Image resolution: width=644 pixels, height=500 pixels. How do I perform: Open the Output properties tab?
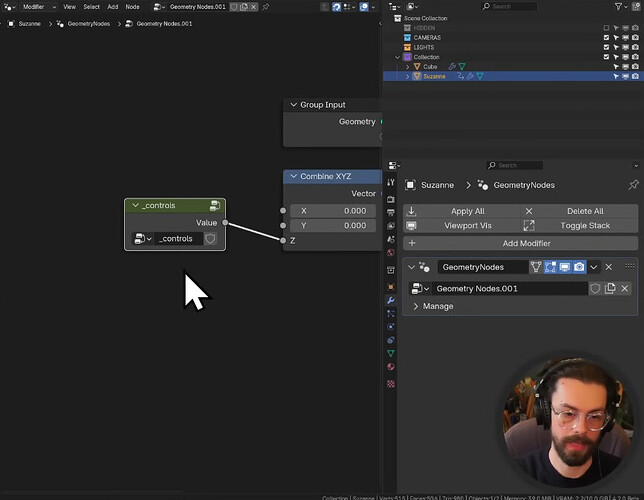point(391,212)
